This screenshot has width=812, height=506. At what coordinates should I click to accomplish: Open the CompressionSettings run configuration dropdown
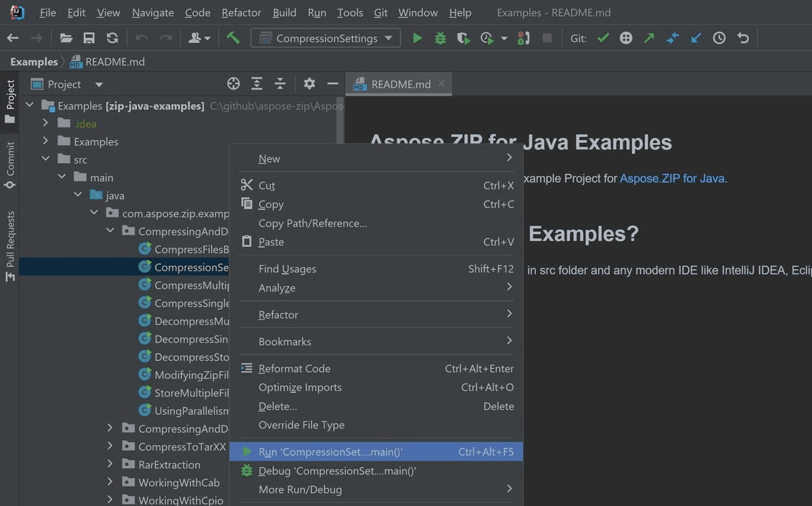click(x=325, y=38)
